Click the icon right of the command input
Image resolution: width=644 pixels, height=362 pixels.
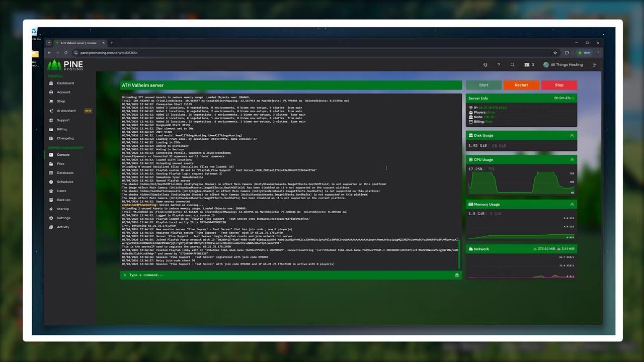(x=457, y=275)
